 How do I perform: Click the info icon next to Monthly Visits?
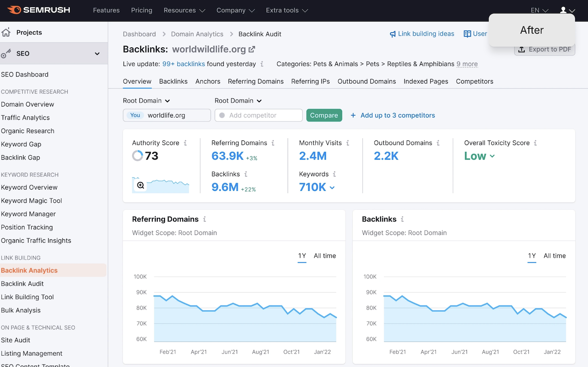tap(348, 143)
